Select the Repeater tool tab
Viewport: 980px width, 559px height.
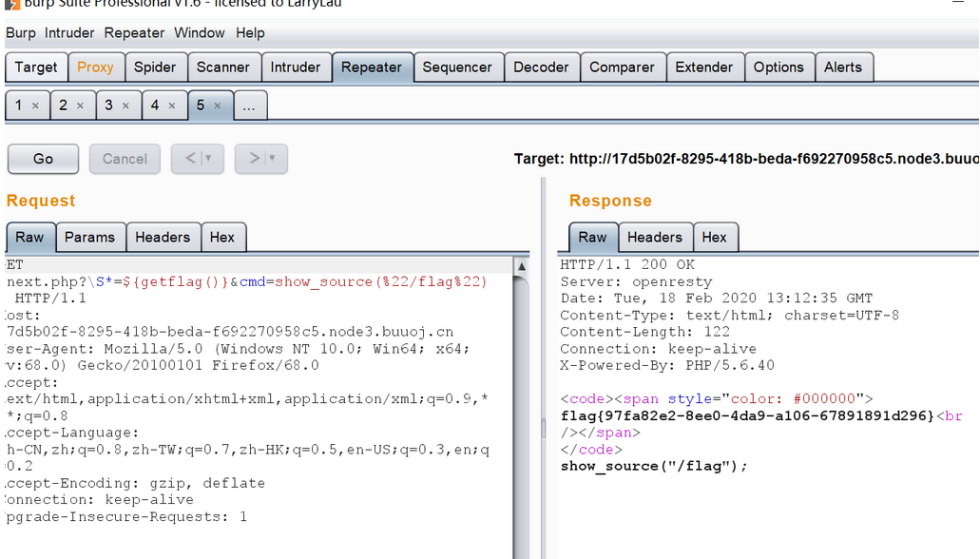coord(372,67)
